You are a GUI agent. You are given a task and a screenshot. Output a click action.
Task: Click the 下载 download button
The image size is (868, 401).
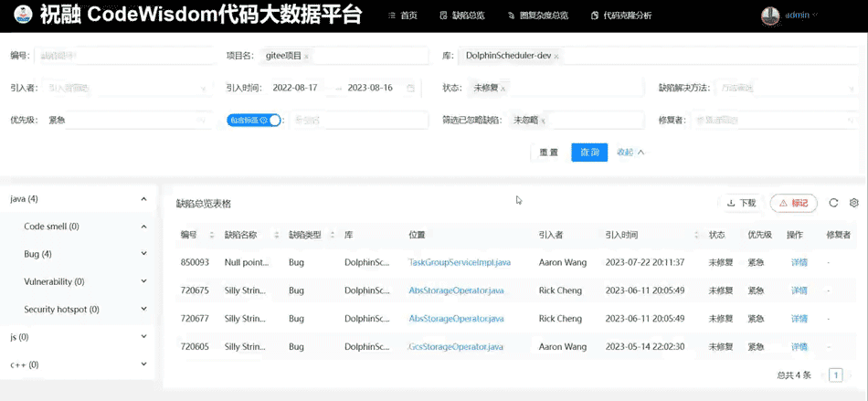741,203
